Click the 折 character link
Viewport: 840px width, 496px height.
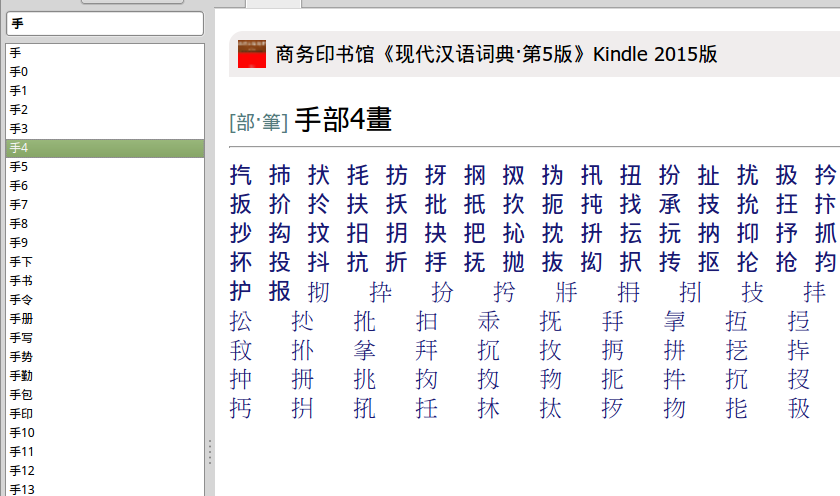tap(396, 262)
